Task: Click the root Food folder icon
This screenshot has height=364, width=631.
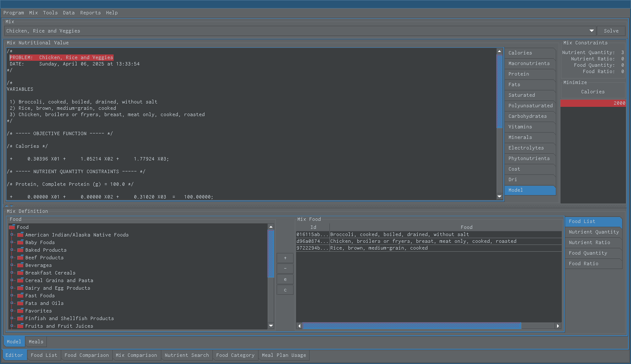Action: [x=12, y=227]
